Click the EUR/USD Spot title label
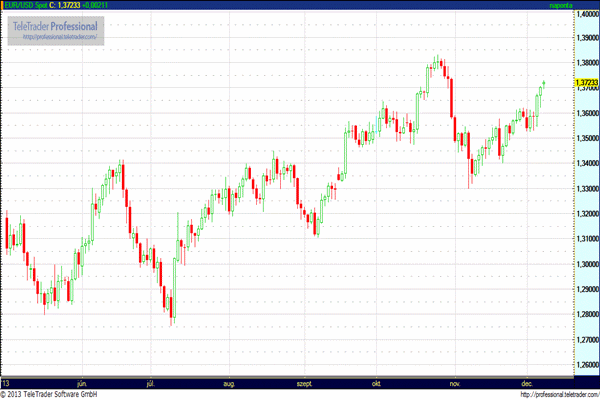Image resolution: width=600 pixels, height=400 pixels. [26, 5]
